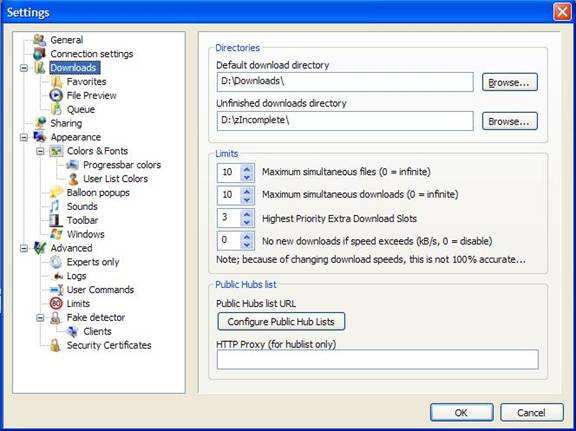Image resolution: width=576 pixels, height=431 pixels.
Task: Collapse the Appearance tree node
Action: [24, 137]
